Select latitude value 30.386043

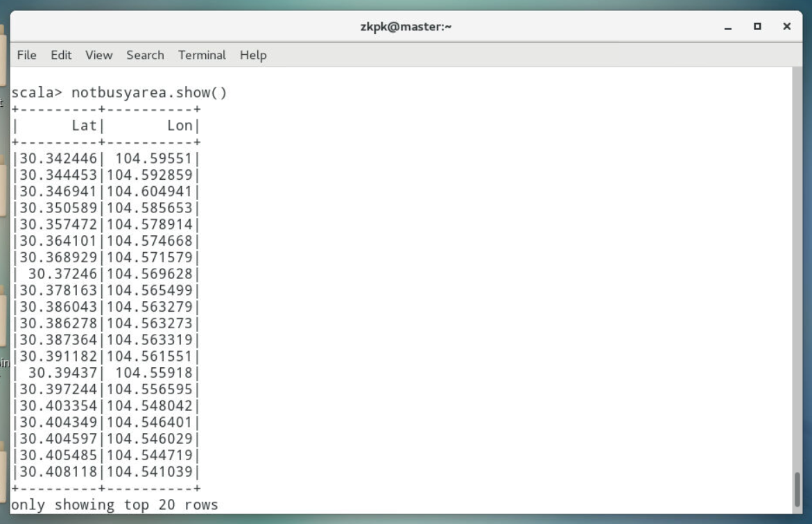58,307
